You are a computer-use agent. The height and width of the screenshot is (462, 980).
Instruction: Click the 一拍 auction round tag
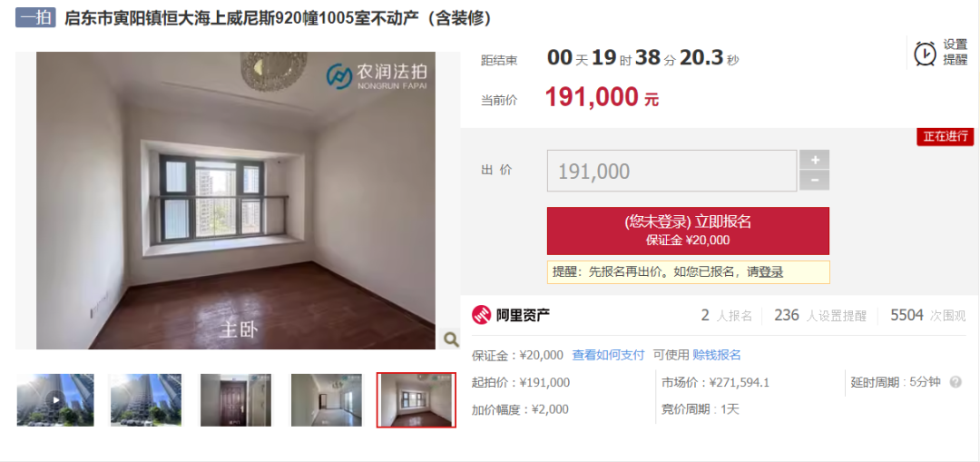point(35,18)
